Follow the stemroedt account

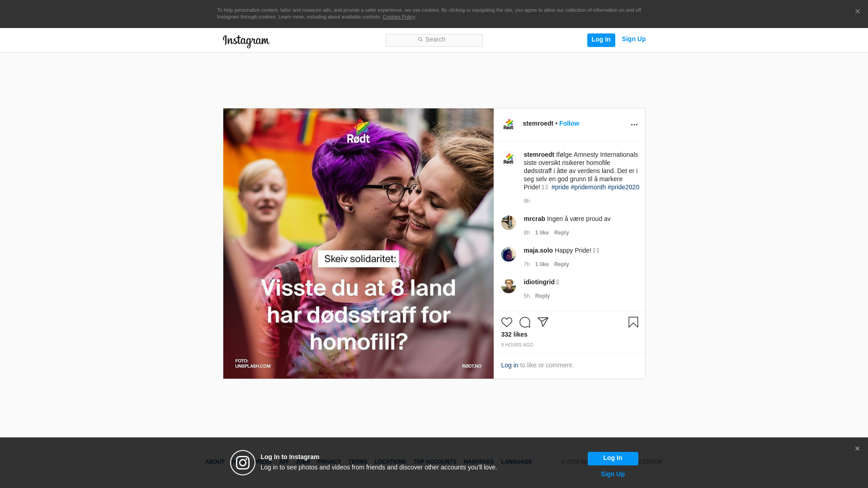coord(569,123)
